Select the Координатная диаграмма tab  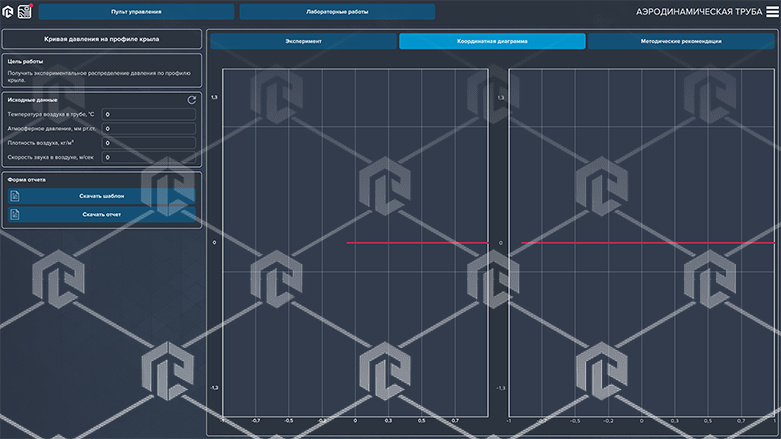tap(492, 41)
